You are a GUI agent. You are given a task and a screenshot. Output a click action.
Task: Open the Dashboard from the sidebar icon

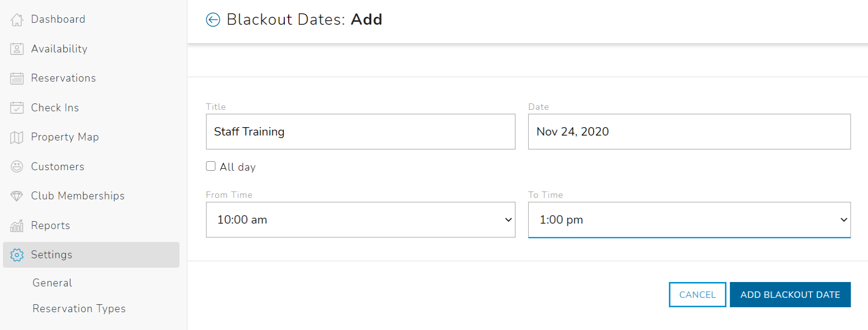point(16,19)
